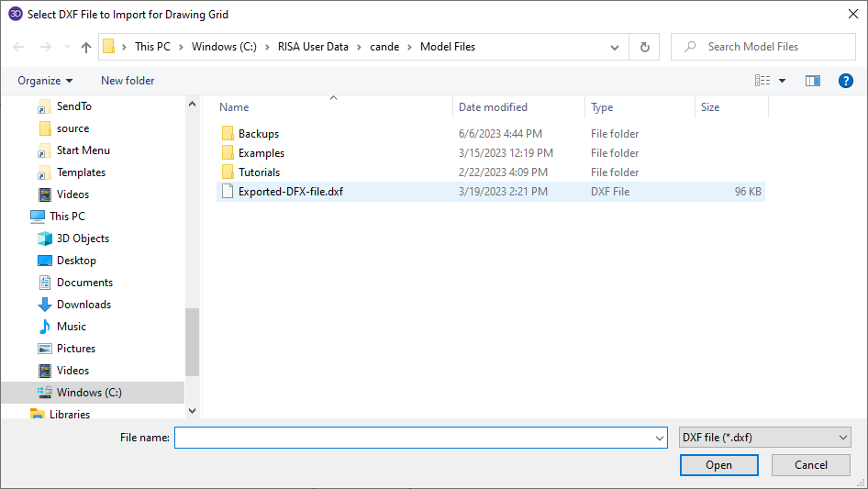Open Downloads in navigation pane
The width and height of the screenshot is (868, 489).
[x=83, y=305]
